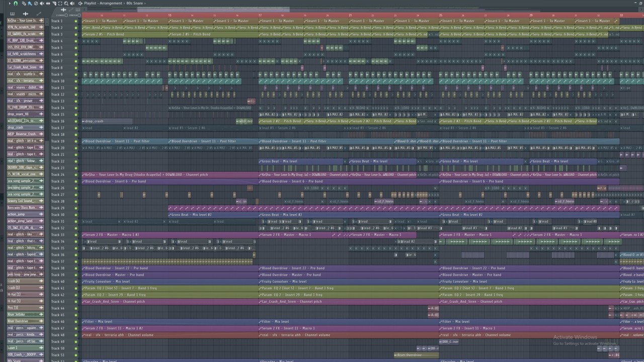644x362 pixels.
Task: Select the drop_crash audio clip on Track 16
Action: [x=107, y=121]
